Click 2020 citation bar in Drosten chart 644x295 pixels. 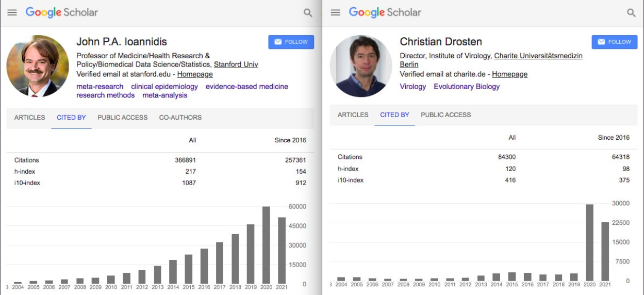[x=589, y=242]
